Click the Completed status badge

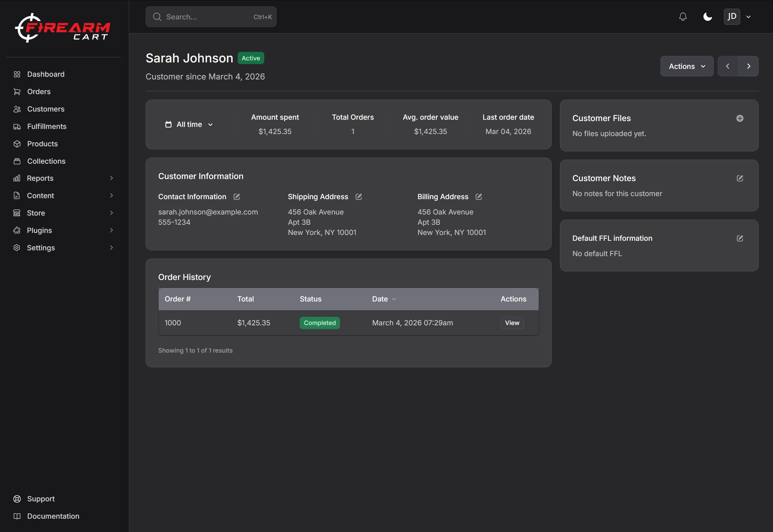click(319, 323)
